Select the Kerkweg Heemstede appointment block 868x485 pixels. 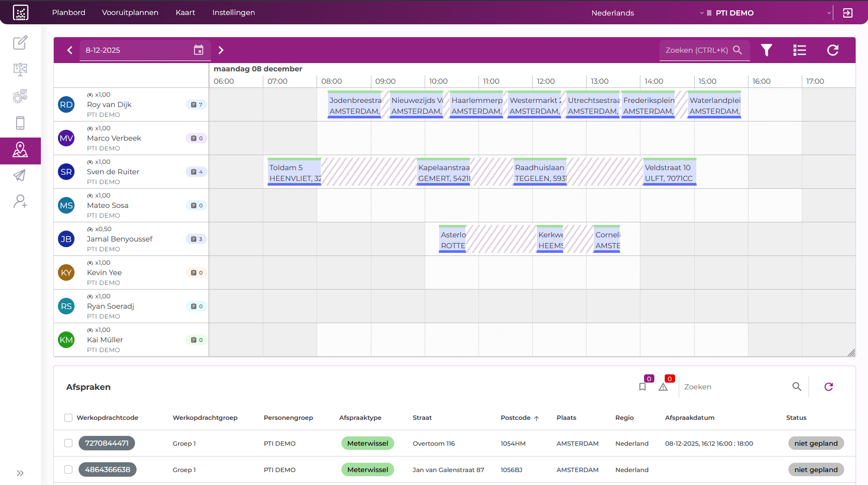(550, 239)
